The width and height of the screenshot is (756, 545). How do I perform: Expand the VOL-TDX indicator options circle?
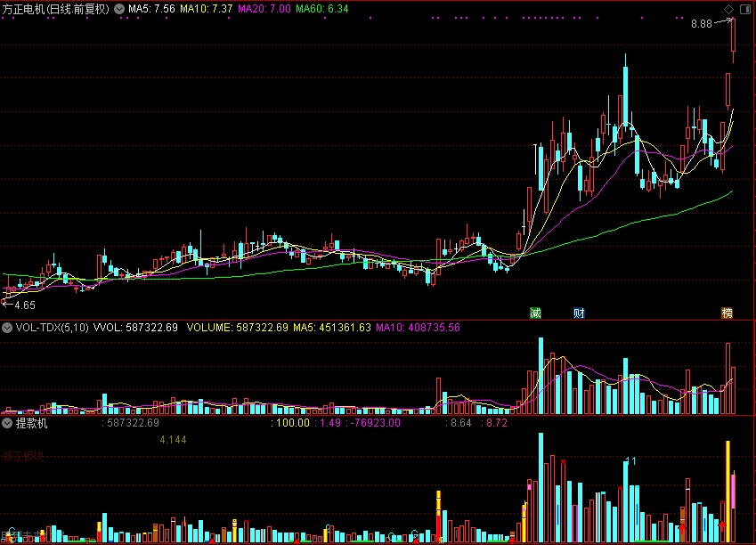tap(7, 328)
